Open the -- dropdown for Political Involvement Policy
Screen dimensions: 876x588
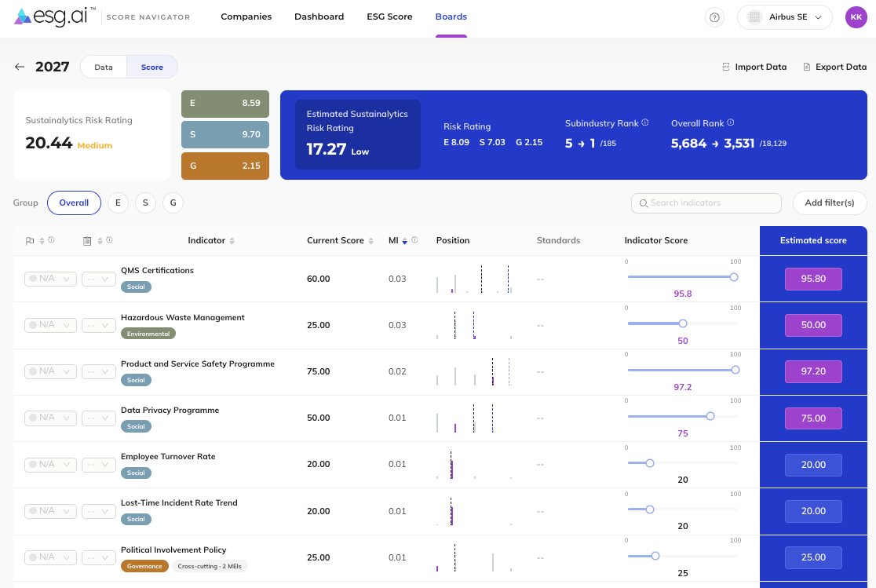click(99, 558)
